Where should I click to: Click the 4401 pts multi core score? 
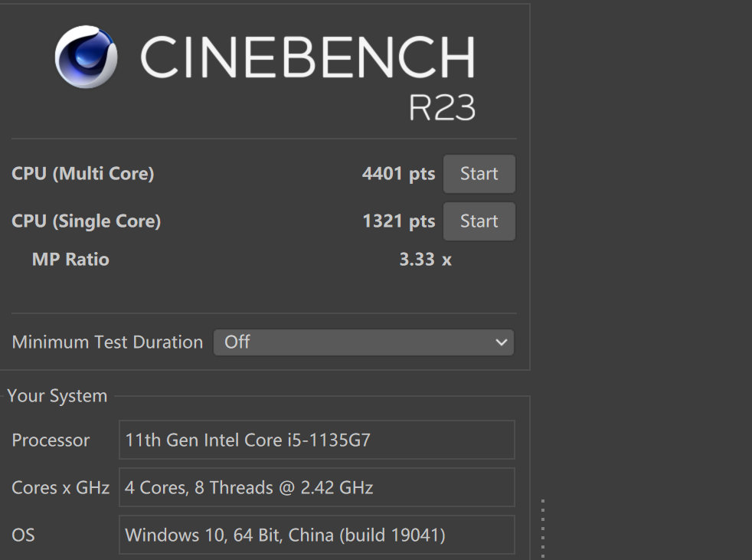point(397,174)
